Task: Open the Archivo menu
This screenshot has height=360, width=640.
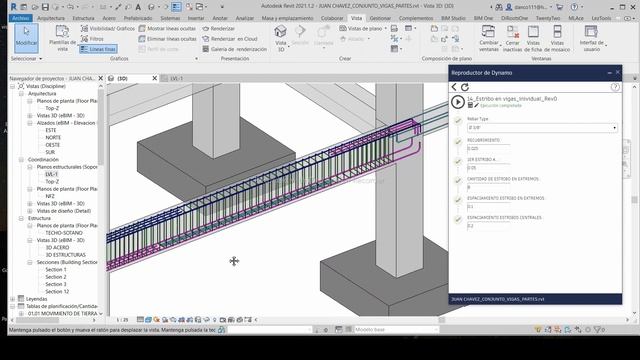Action: pyautogui.click(x=20, y=18)
